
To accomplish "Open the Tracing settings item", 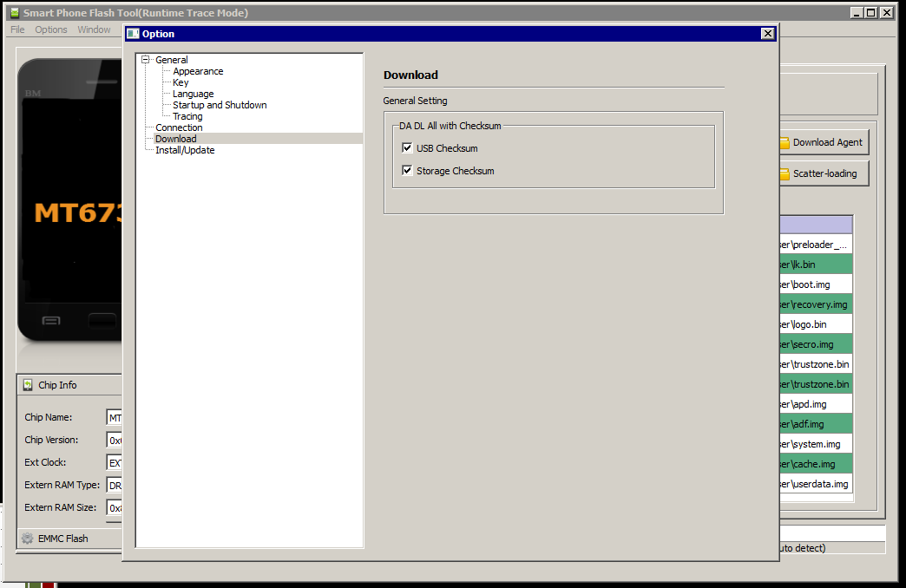I will click(187, 116).
